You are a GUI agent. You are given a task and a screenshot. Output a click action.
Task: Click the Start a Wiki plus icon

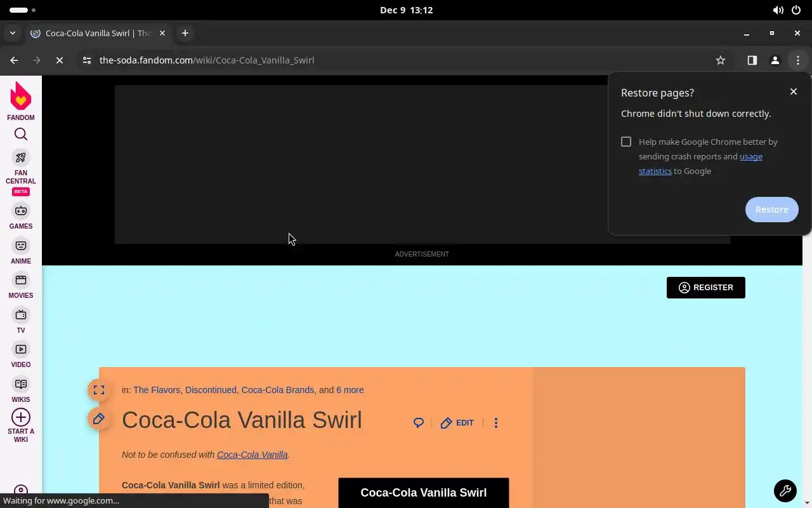click(x=21, y=417)
